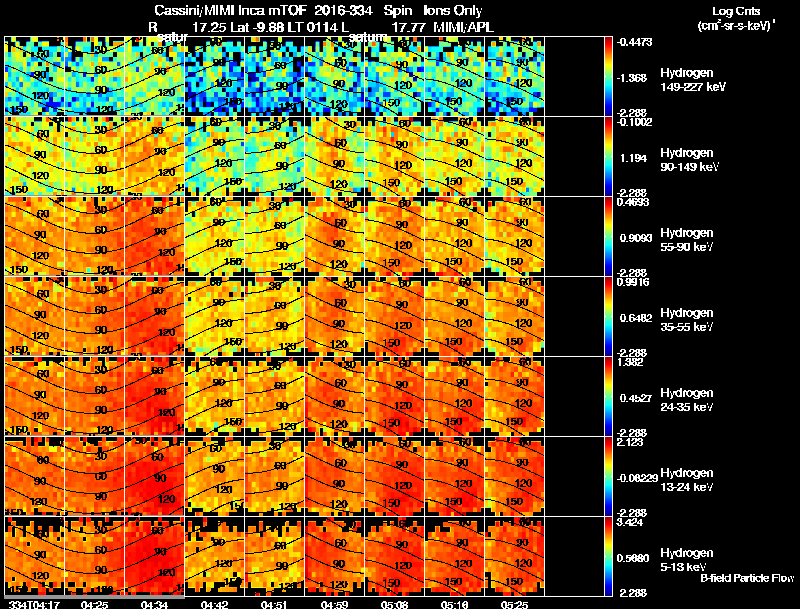Click the 0.4693 colorbar value
Viewport: 800px width, 609px height.
tap(633, 202)
